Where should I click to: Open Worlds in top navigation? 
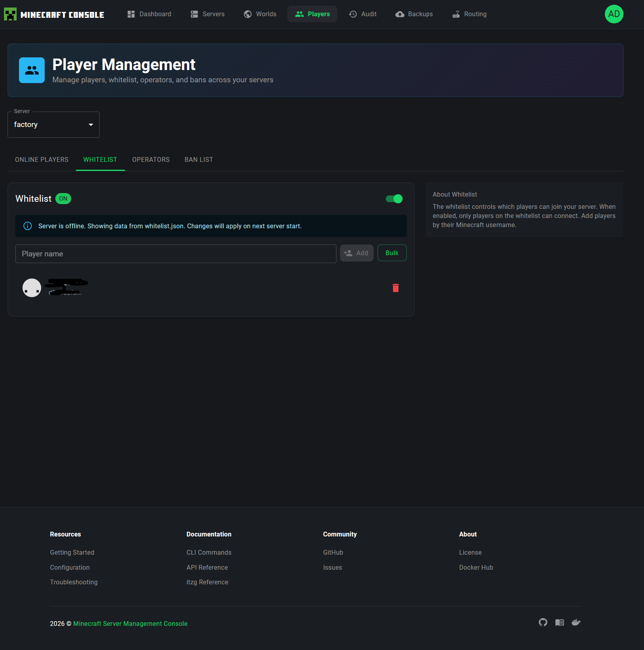(260, 14)
